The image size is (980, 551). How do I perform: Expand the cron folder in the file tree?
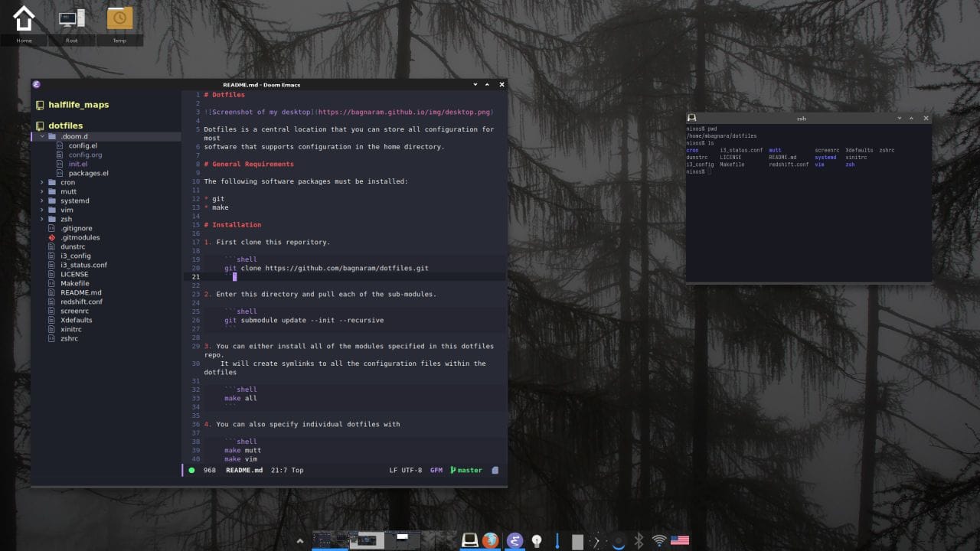click(42, 182)
